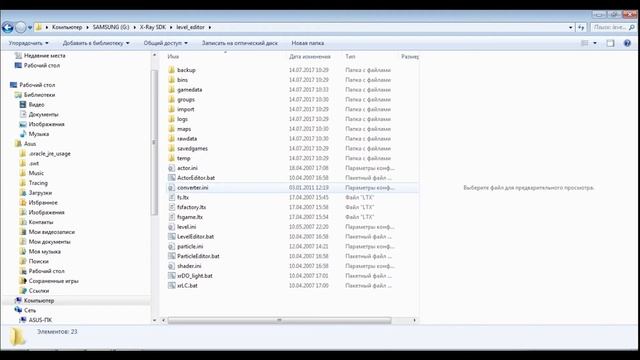
Task: Go to X-Ray SDK breadcrumb
Action: [153, 27]
